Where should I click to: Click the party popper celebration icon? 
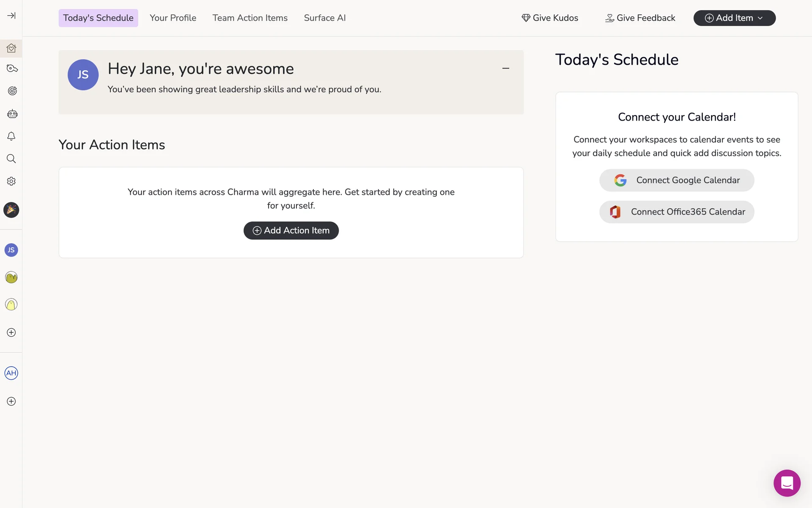(x=11, y=210)
